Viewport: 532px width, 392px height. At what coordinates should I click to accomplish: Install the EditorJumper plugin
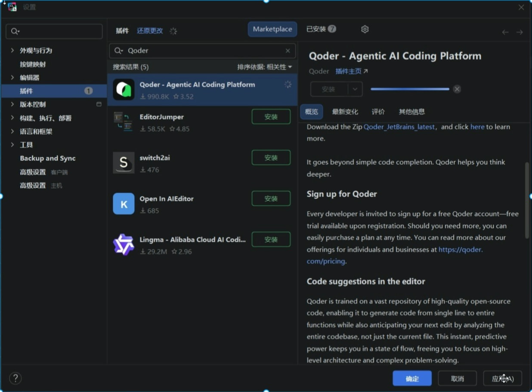271,117
